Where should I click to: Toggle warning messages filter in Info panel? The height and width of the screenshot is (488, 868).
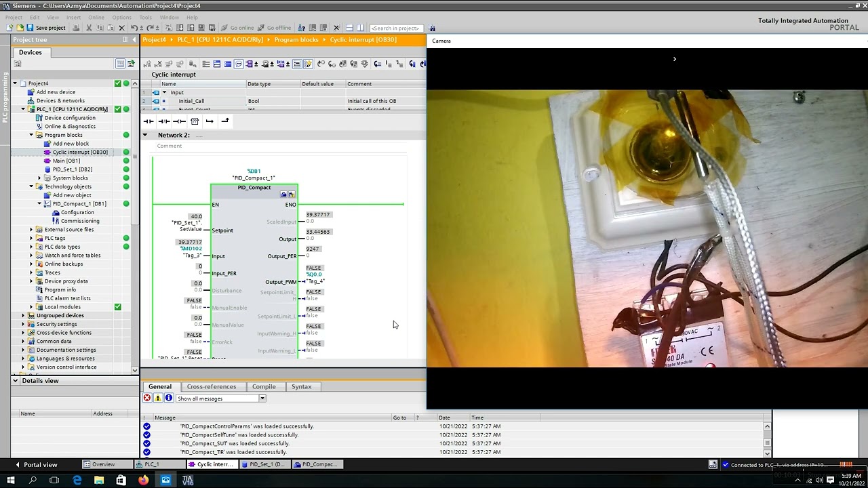click(x=158, y=399)
